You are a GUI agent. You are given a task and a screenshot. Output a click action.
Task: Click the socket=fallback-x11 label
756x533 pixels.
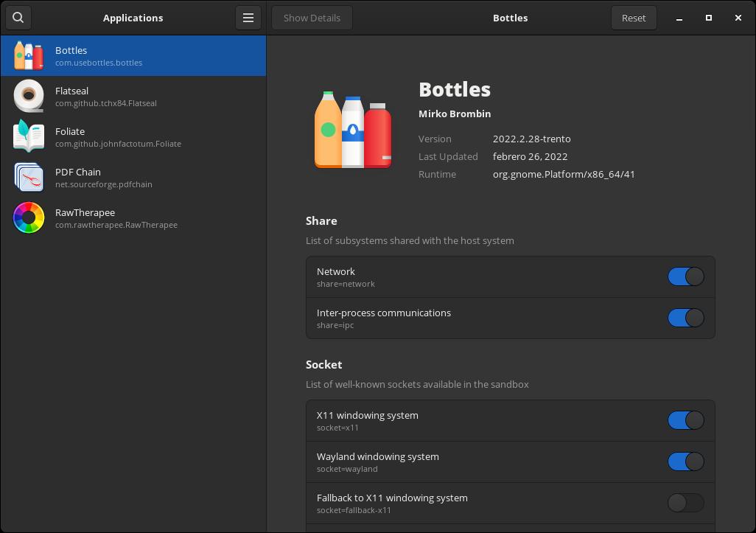tap(354, 510)
